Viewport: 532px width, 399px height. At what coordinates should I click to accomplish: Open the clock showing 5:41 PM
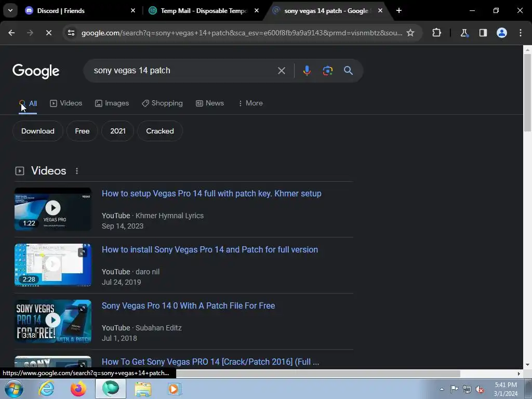[506, 389]
